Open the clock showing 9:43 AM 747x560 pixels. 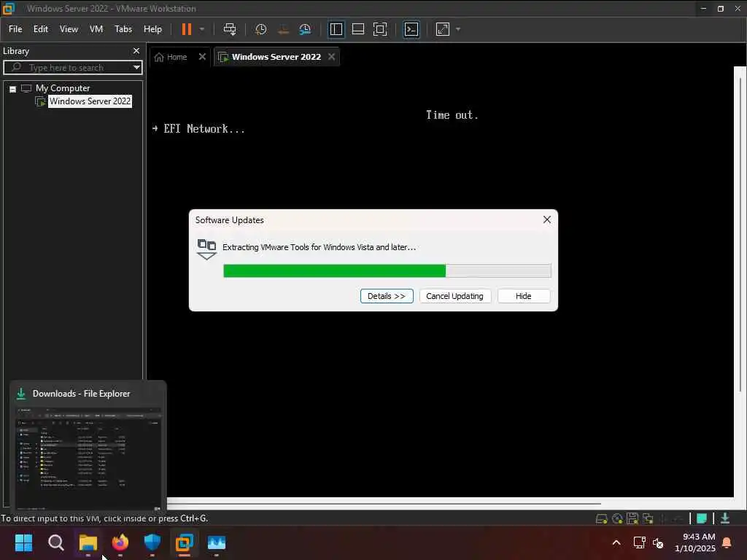(695, 542)
